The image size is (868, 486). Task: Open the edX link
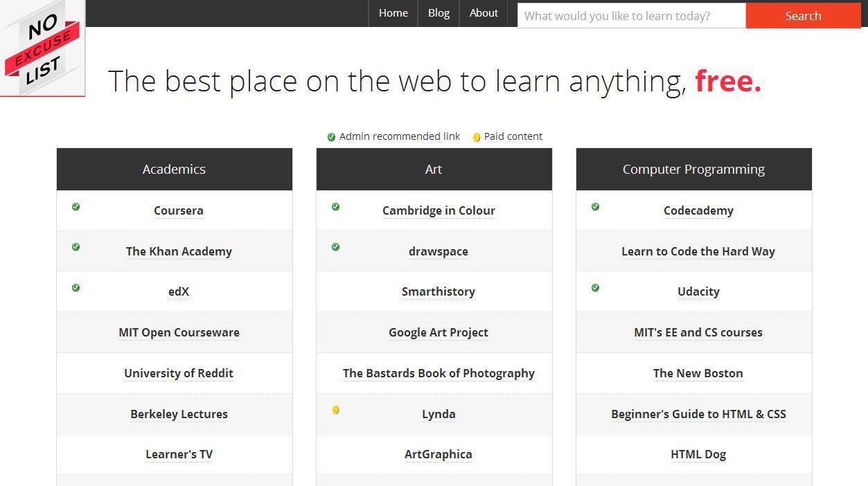click(x=179, y=291)
